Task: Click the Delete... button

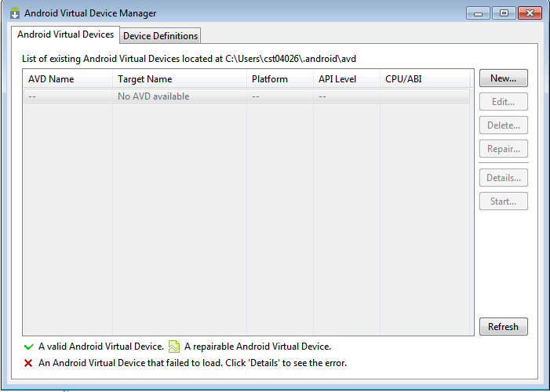Action: click(504, 125)
